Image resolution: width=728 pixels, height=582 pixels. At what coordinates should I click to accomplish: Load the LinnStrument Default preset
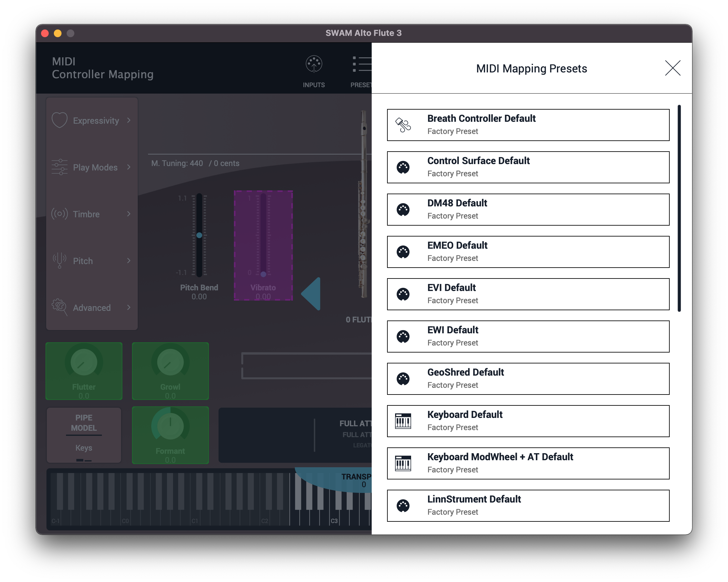pos(528,506)
